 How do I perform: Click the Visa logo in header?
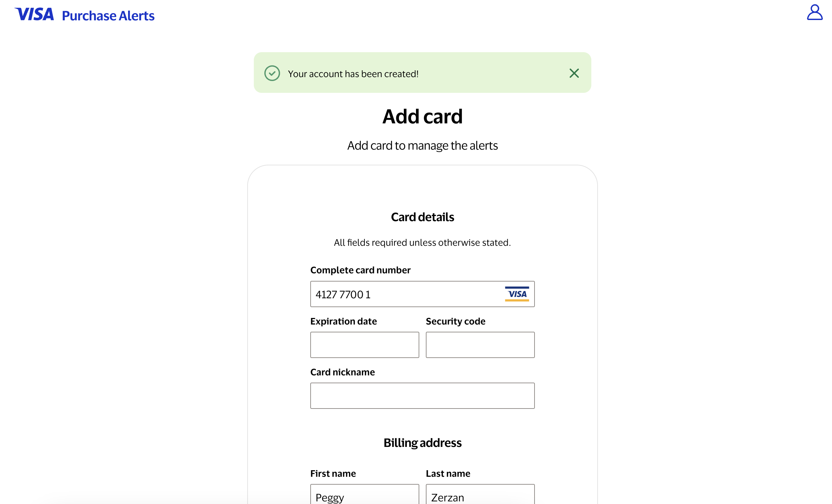[34, 14]
